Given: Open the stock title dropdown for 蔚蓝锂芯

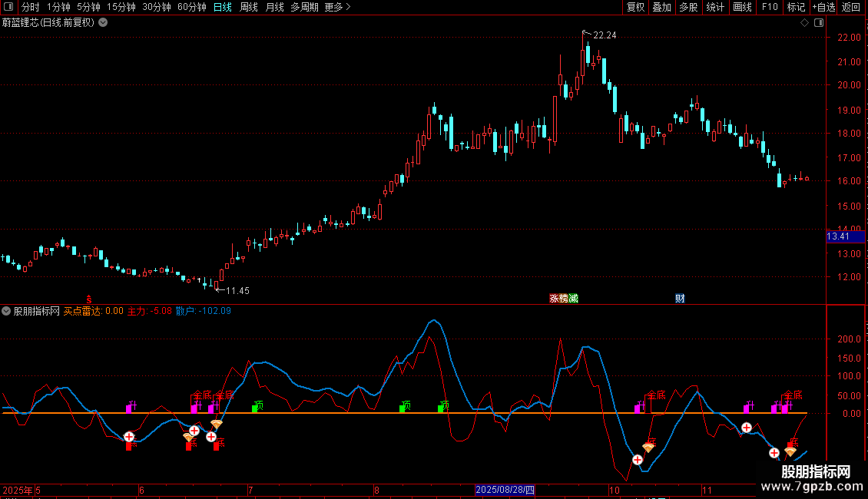Looking at the screenshot, I should 103,23.
